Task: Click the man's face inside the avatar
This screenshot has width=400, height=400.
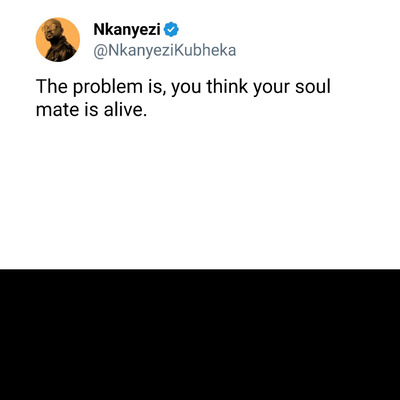Action: click(x=51, y=33)
